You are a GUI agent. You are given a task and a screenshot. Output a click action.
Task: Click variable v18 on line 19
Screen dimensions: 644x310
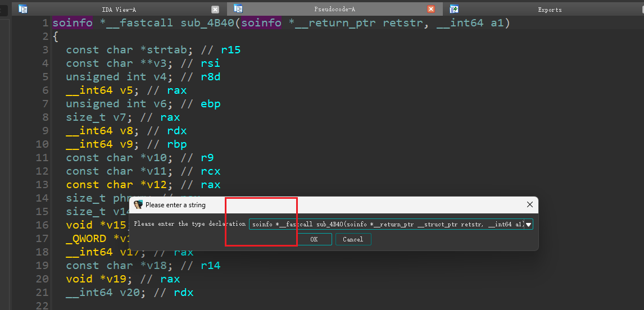[157, 265]
